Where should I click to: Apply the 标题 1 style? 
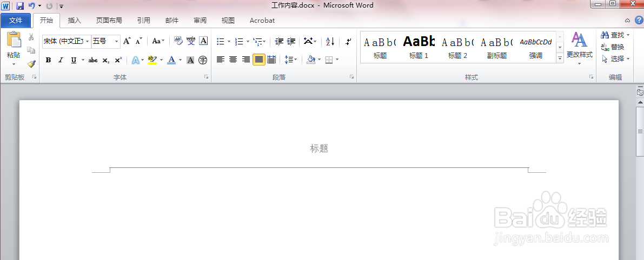click(419, 47)
